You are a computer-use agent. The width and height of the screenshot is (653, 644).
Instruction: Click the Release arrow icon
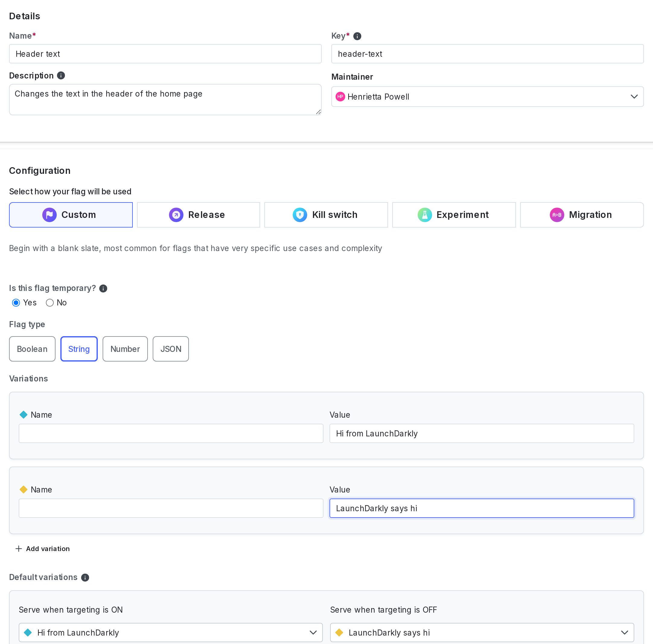point(176,215)
